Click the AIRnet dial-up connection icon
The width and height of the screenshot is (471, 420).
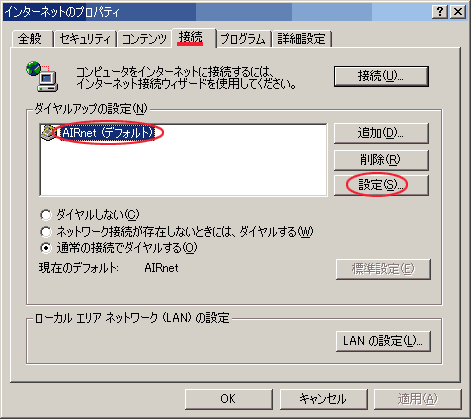(x=49, y=133)
